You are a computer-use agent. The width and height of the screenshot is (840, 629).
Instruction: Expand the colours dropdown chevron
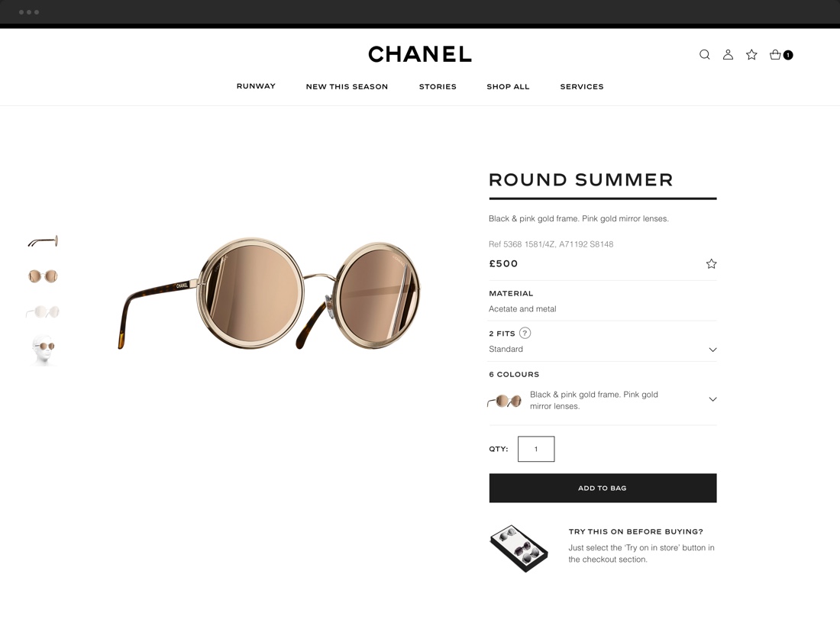click(712, 399)
